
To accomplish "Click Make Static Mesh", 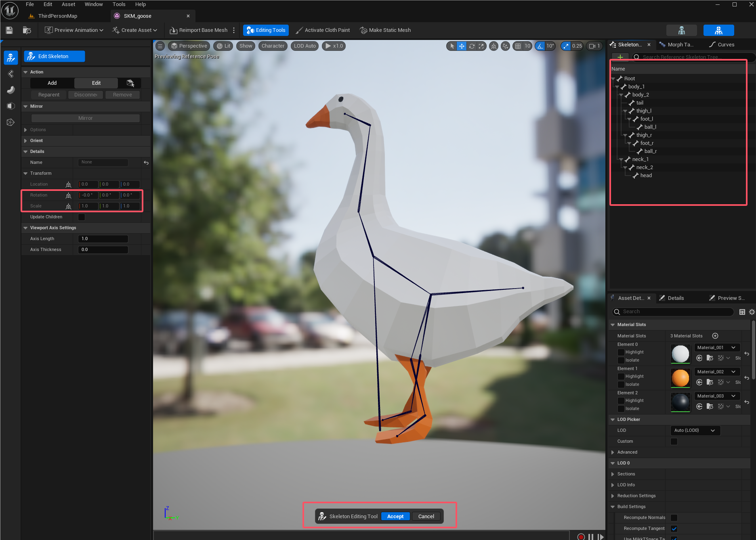I will (x=385, y=30).
